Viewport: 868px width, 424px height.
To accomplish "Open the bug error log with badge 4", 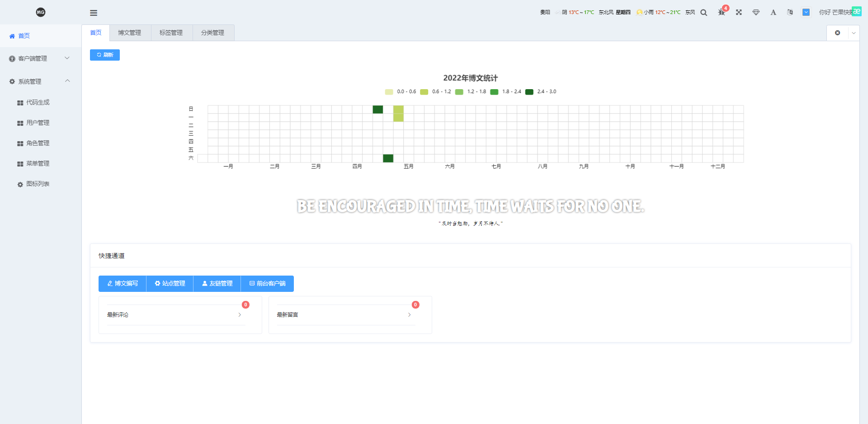I will coord(722,12).
